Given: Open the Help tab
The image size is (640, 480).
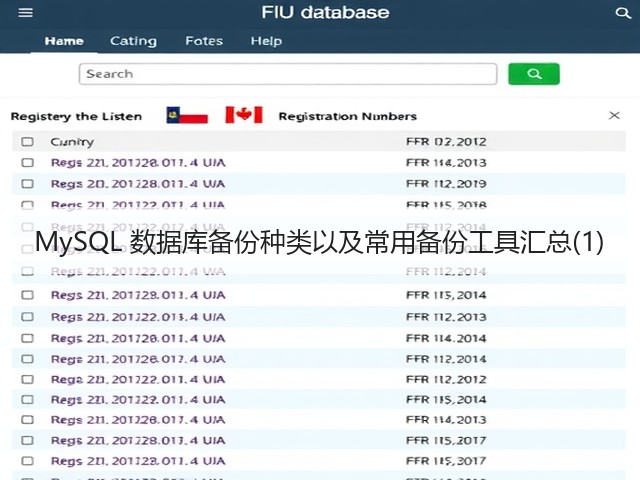Looking at the screenshot, I should [x=266, y=41].
